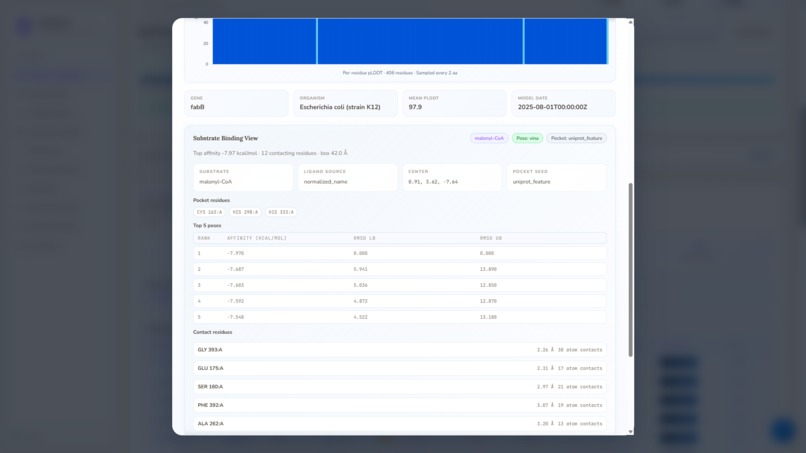This screenshot has height=453, width=806.
Task: Select the CYS 163:A pocket residue chip
Action: tap(209, 212)
